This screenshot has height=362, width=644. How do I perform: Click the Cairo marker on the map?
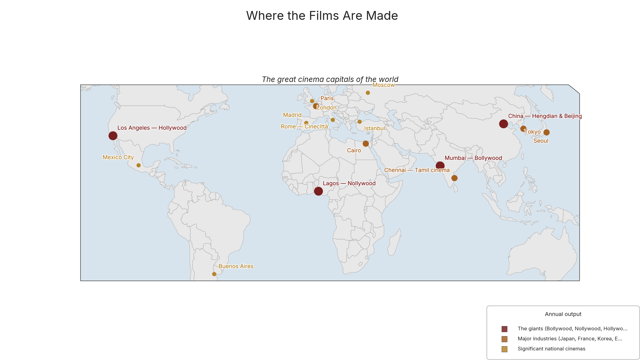click(x=366, y=144)
